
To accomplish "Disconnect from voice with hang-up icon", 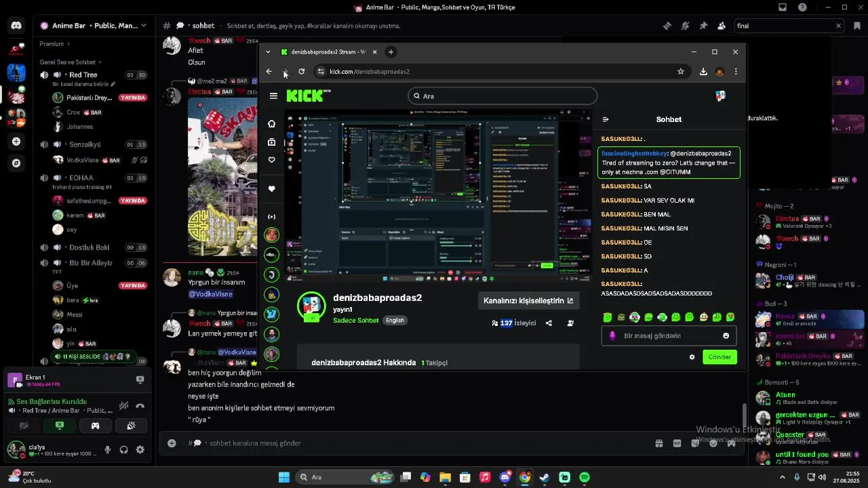I will tap(140, 406).
